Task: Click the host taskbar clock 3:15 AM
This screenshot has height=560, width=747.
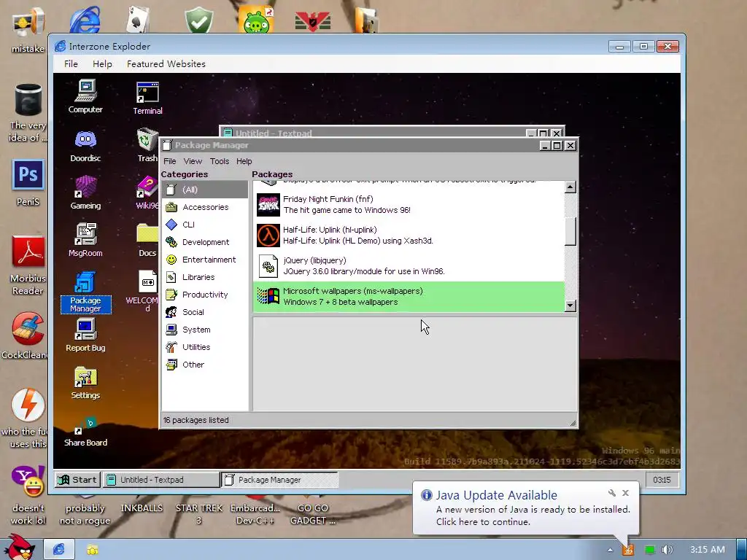Action: [708, 550]
